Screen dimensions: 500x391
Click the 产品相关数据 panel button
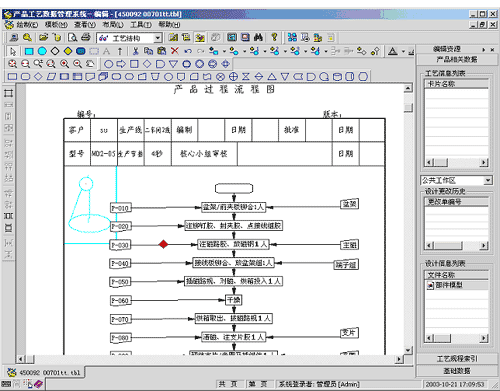(456, 60)
